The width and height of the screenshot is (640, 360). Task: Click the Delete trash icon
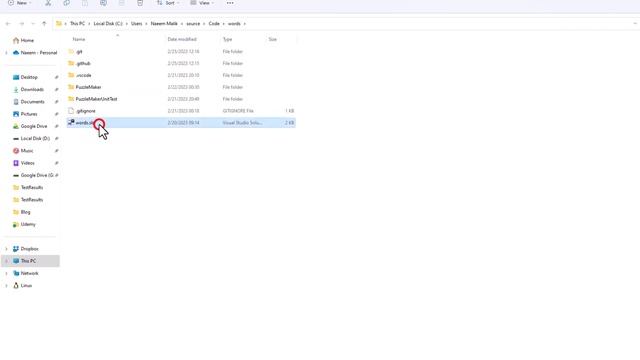click(140, 3)
